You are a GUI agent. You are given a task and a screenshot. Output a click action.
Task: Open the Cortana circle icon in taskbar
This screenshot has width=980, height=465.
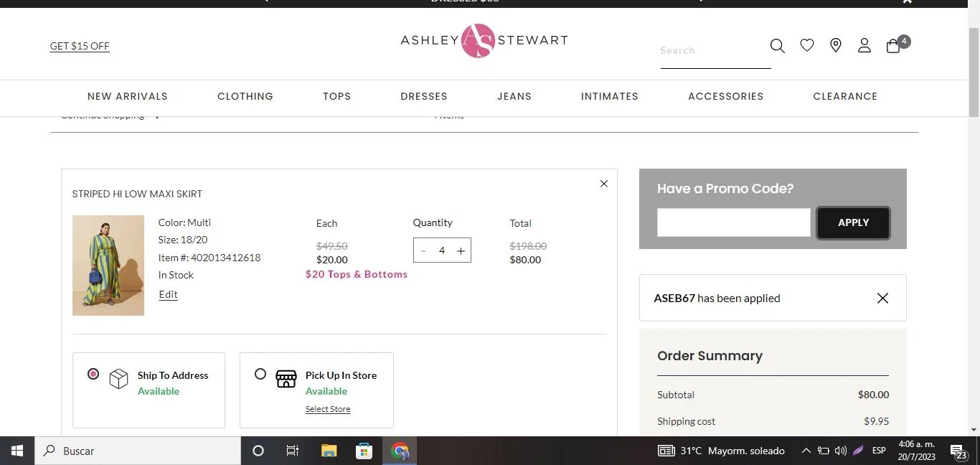click(258, 451)
